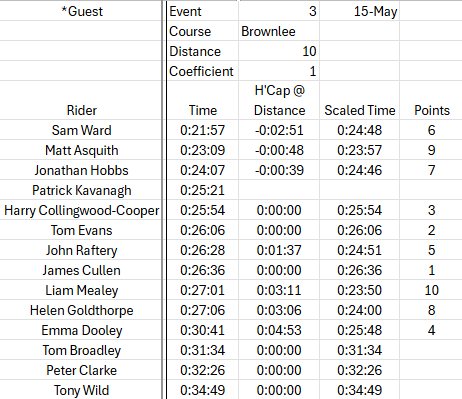
Task: Click the Scaled Time column header
Action: click(x=359, y=110)
